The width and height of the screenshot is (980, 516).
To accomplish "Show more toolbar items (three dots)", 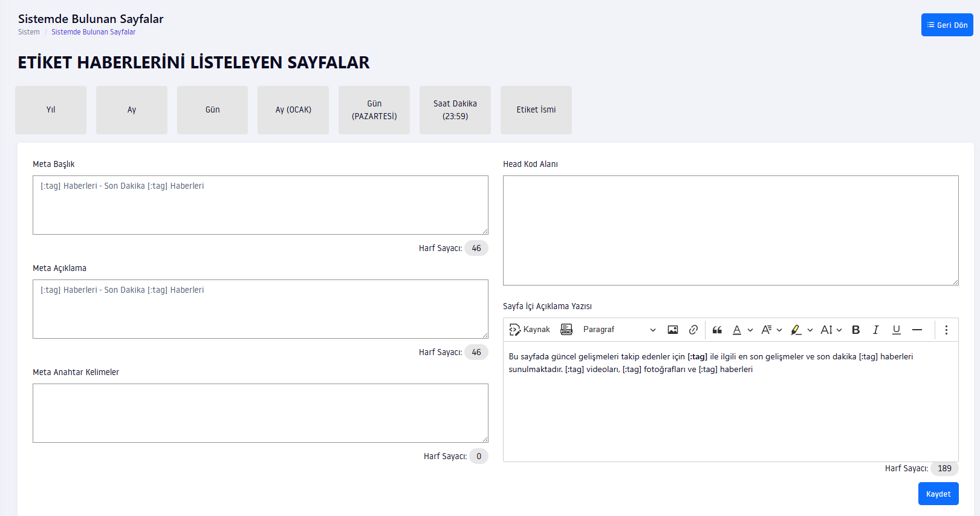I will click(947, 330).
